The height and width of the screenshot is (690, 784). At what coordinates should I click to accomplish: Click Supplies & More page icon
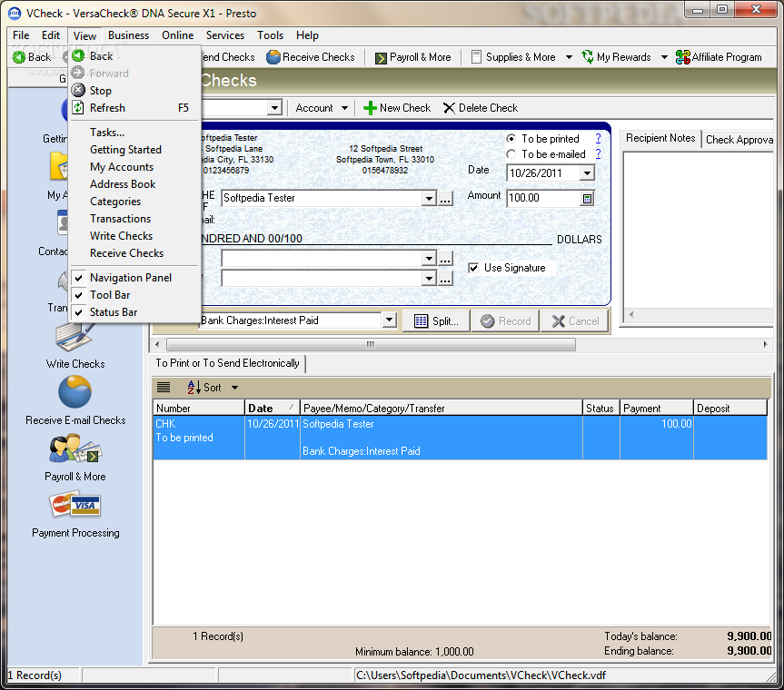tap(477, 57)
